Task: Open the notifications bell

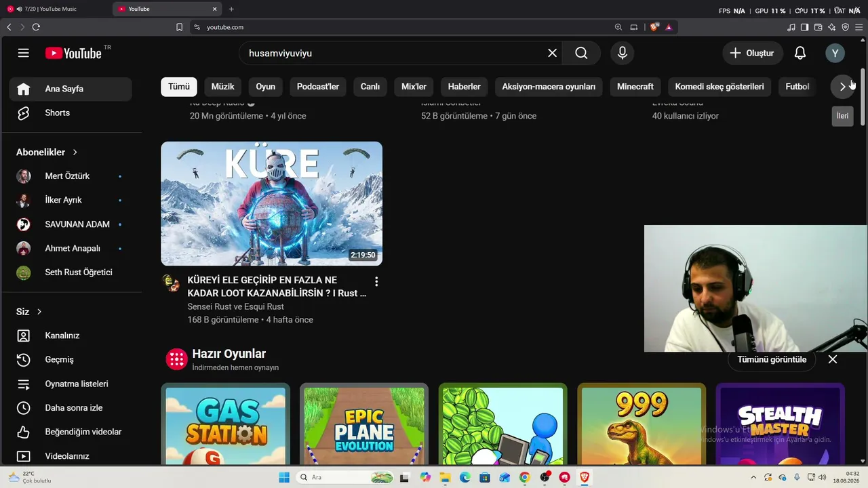Action: tap(800, 53)
